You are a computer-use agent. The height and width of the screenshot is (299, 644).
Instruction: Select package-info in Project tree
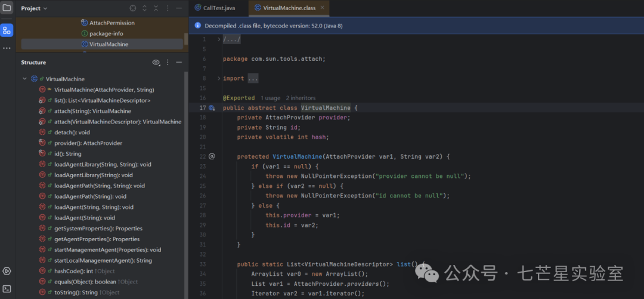click(106, 34)
